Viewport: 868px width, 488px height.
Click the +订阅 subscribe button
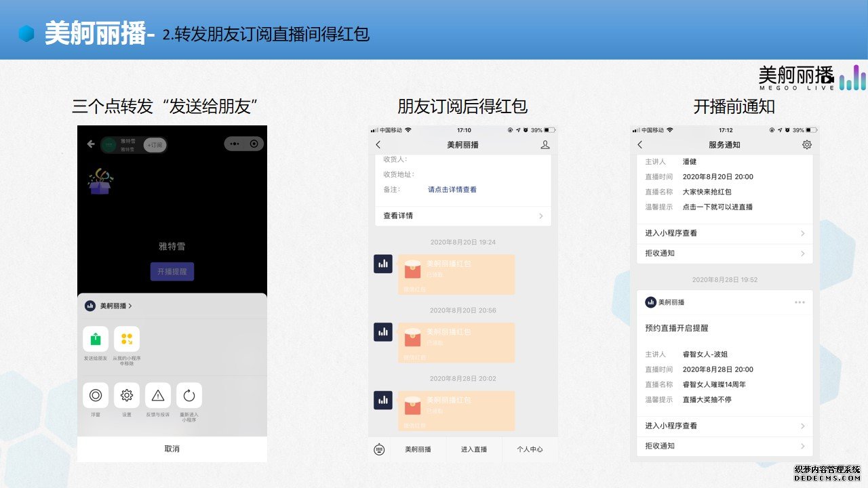point(155,144)
